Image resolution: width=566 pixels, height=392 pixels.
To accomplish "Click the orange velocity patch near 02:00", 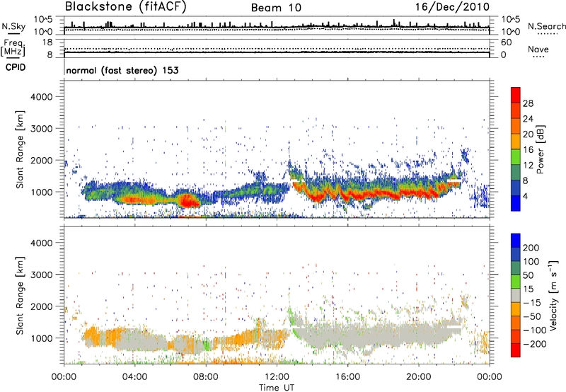I will (x=92, y=336).
